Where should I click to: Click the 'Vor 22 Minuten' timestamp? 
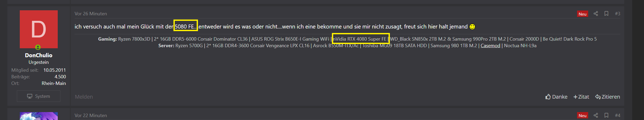[91, 116]
